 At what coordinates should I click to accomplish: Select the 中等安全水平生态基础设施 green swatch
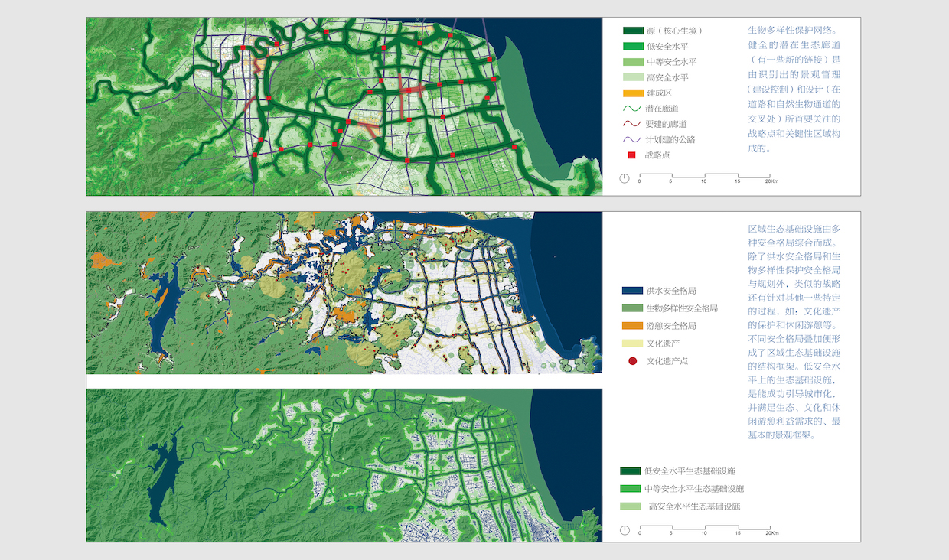point(630,489)
